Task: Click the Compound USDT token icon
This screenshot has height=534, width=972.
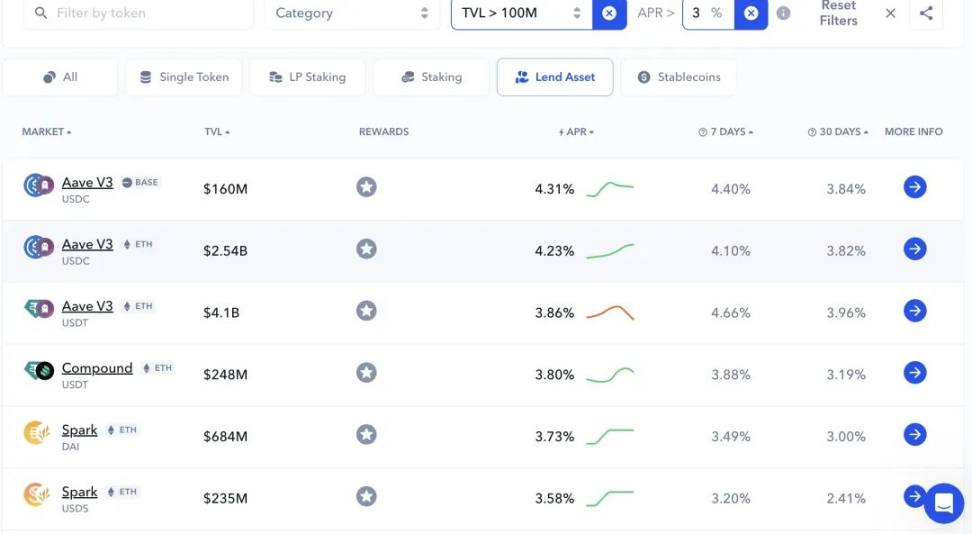Action: 38,371
